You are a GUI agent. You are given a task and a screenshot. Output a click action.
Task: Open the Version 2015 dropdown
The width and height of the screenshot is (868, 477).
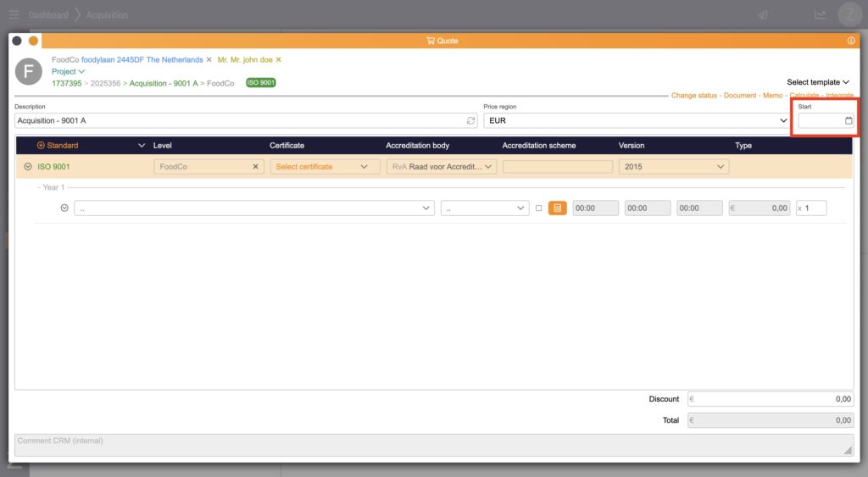pos(673,167)
